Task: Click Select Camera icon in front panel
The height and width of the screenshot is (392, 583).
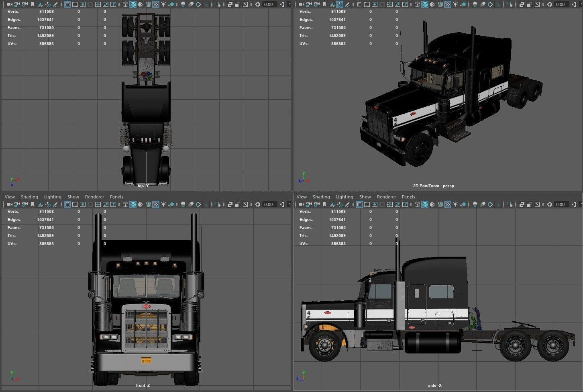Action: [9, 204]
